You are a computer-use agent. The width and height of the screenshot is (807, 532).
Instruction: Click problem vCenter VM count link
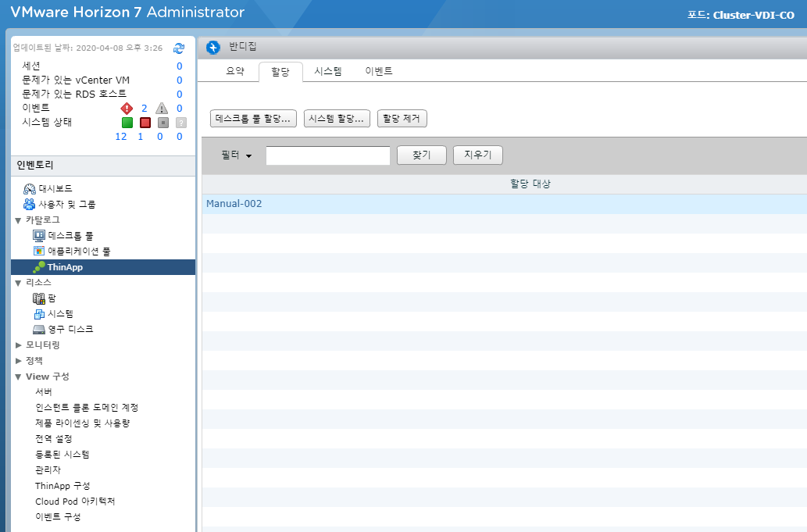tap(180, 80)
